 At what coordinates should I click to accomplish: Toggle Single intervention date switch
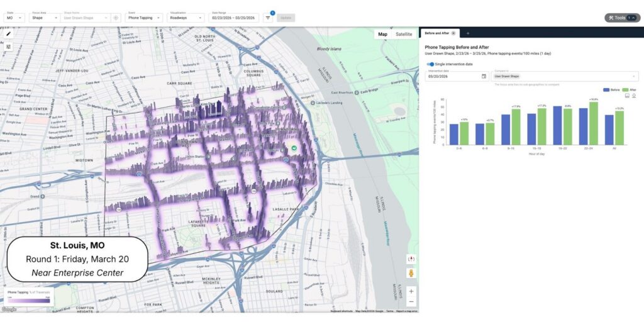click(430, 64)
